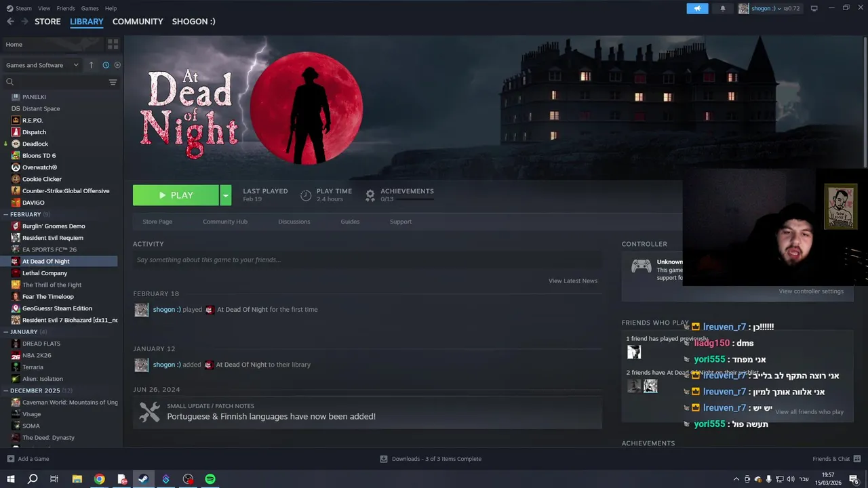868x488 pixels.
Task: Open the Games menu
Action: click(x=90, y=8)
